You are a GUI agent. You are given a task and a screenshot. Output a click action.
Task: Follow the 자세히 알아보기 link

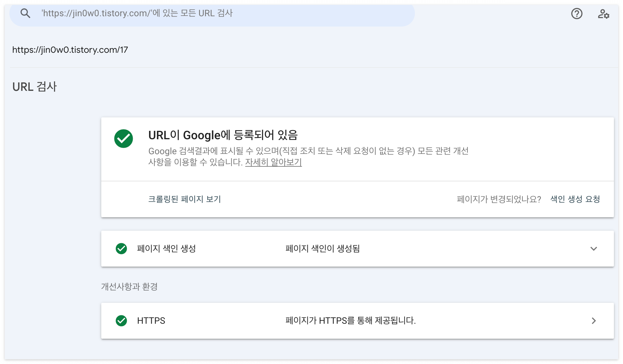point(273,162)
